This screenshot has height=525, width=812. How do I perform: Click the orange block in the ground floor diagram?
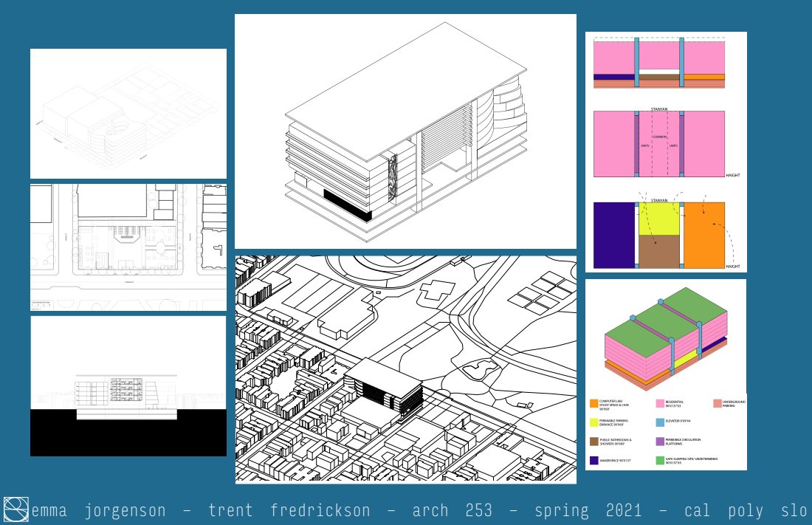703,235
